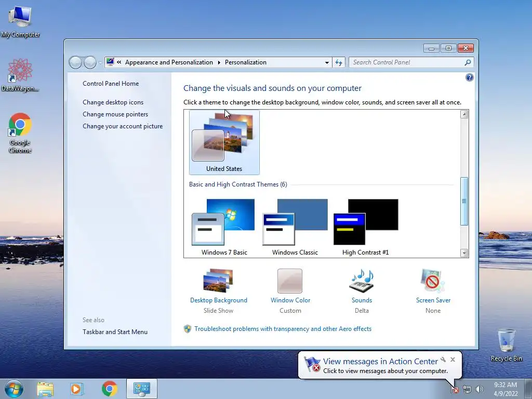Open the notification balloon wrench options
This screenshot has width=532, height=399.
[x=443, y=360]
